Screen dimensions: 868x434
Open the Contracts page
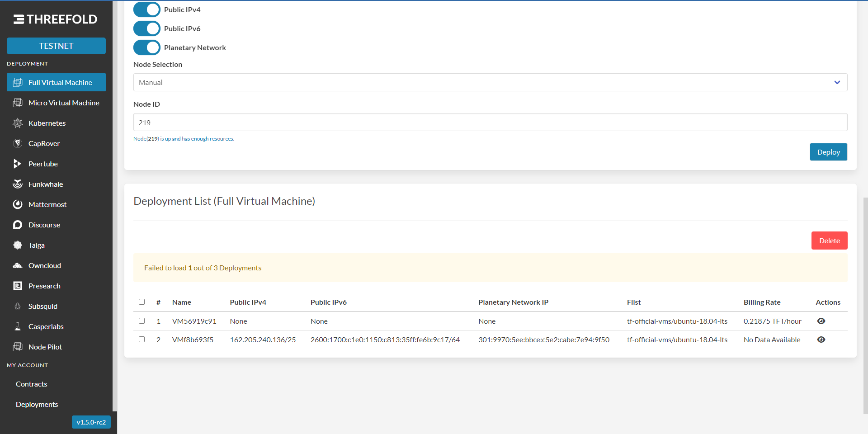point(31,384)
